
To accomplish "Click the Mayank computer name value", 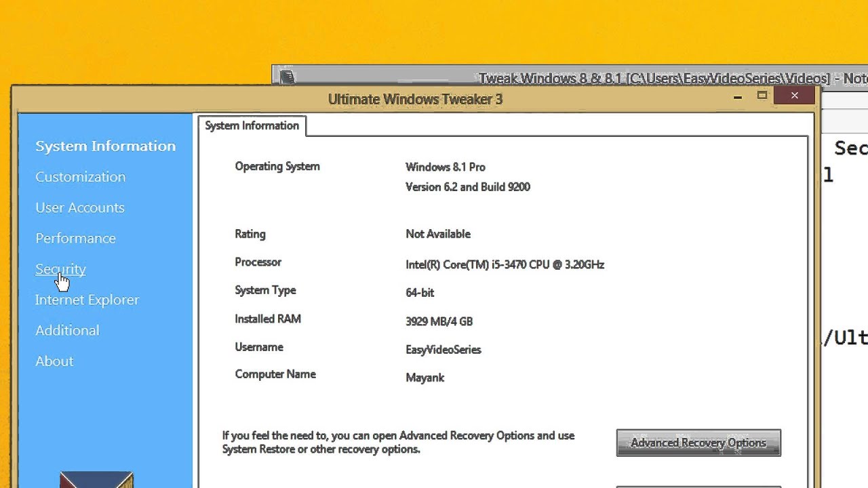I will point(425,378).
